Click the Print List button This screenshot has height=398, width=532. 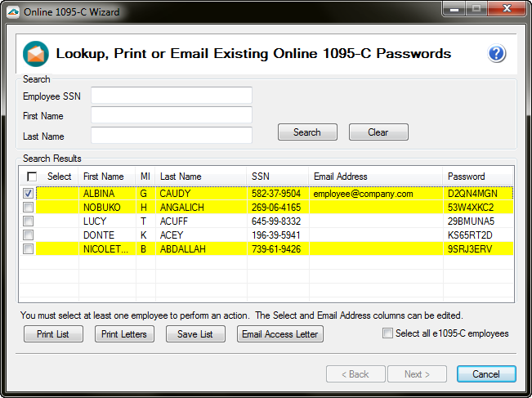(52, 334)
